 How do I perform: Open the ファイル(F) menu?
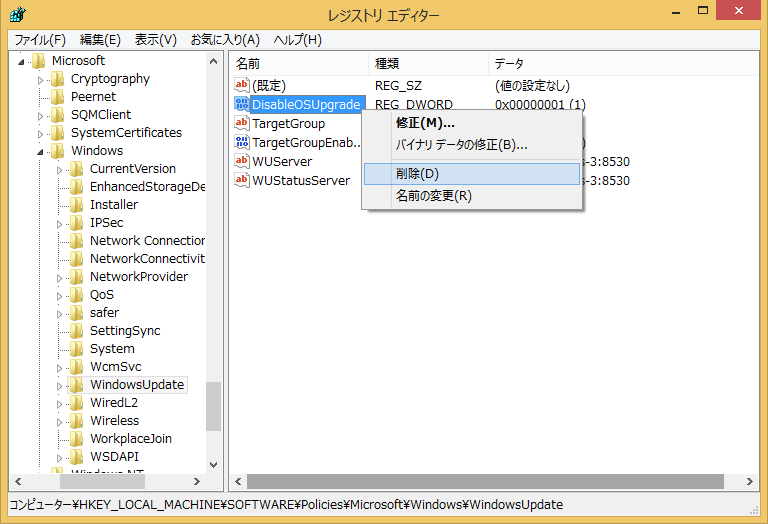tap(40, 40)
